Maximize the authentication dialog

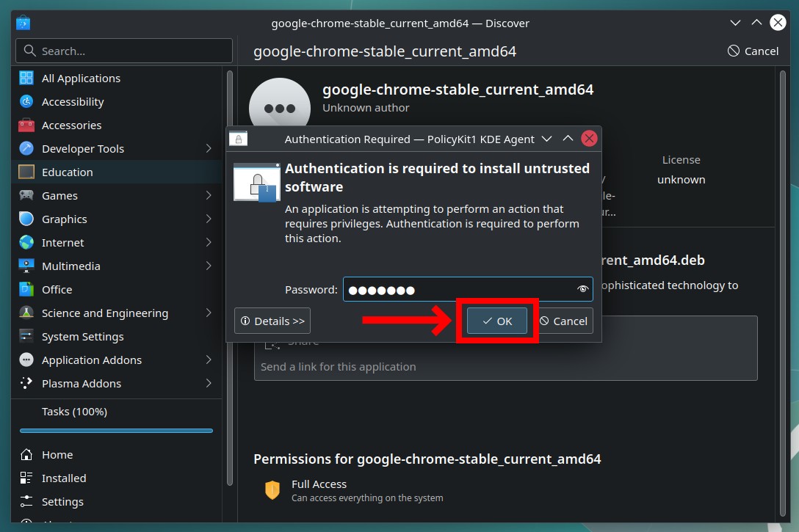coord(568,139)
